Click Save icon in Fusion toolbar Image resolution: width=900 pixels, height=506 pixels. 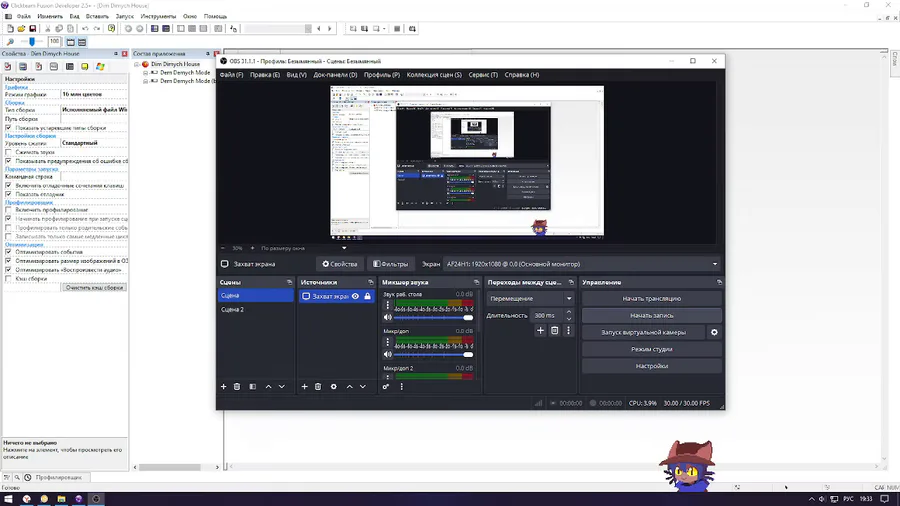(x=33, y=29)
